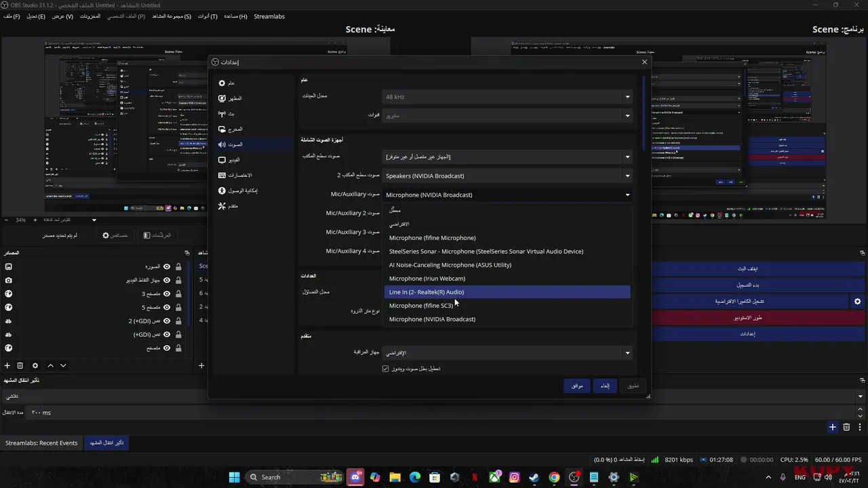Lock the الصوره source
The height and width of the screenshot is (488, 868).
click(x=178, y=266)
